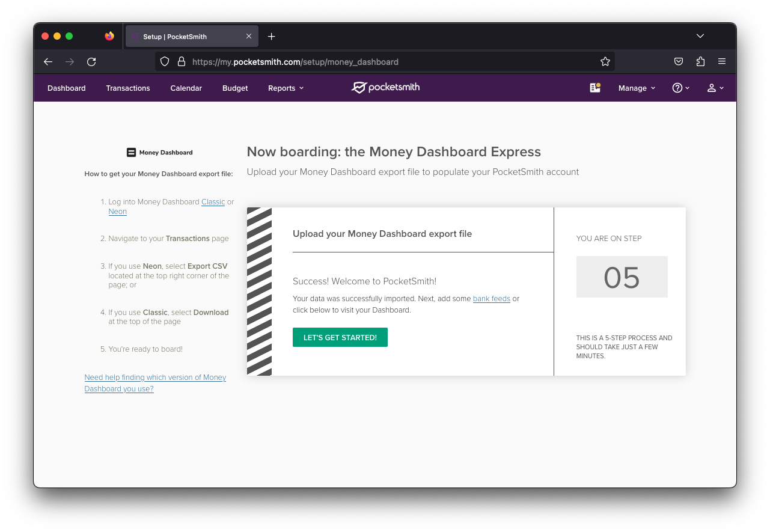Click the Money Dashboard logo icon
The width and height of the screenshot is (770, 532).
[130, 152]
